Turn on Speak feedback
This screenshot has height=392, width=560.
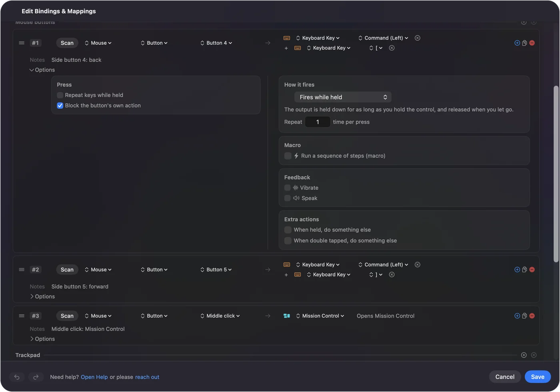point(288,198)
